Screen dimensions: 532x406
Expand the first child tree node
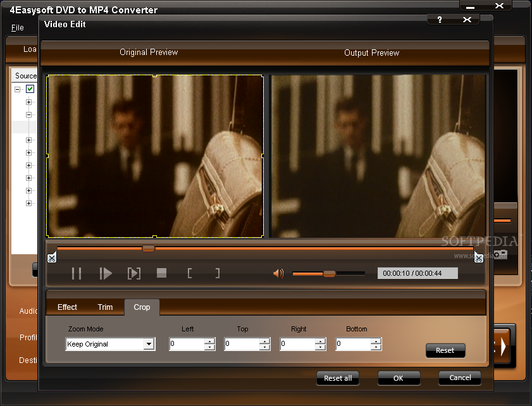click(29, 102)
